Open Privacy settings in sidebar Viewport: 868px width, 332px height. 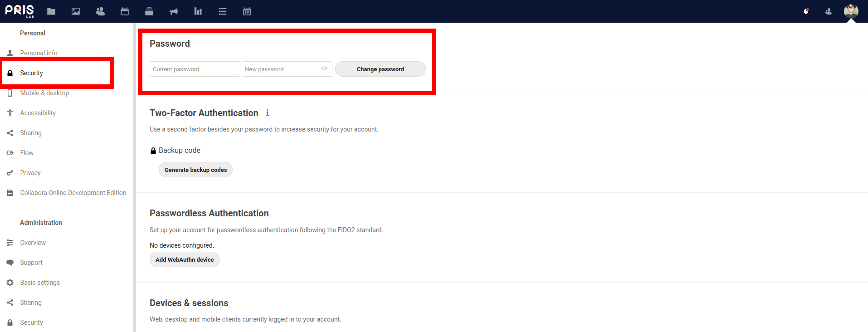click(30, 173)
